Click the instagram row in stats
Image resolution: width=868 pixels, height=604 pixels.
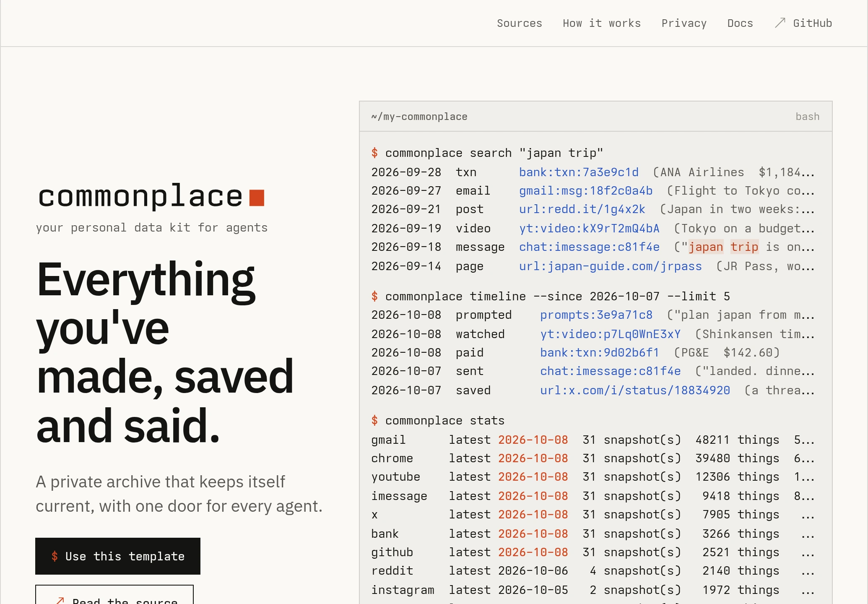[593, 590]
